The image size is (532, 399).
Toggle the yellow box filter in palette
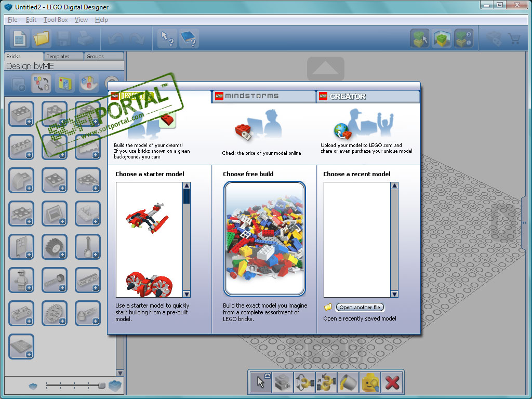coord(65,84)
